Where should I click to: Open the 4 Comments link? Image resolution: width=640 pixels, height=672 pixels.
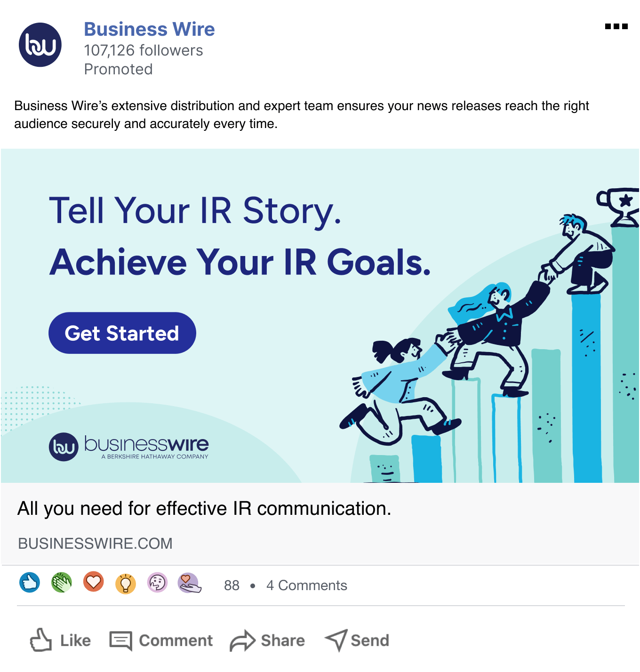coord(306,585)
